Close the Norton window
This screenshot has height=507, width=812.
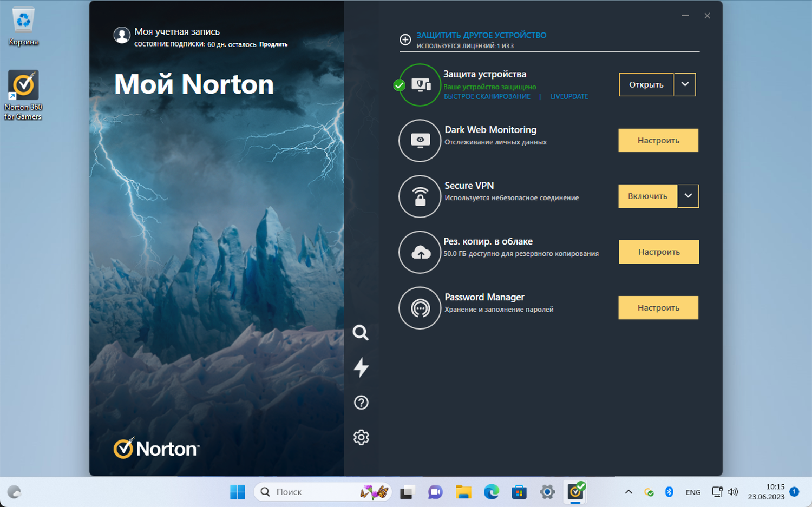pyautogui.click(x=707, y=16)
